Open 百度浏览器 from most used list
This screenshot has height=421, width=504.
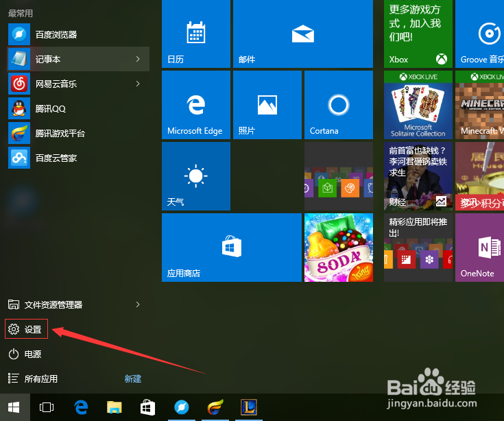(78, 34)
